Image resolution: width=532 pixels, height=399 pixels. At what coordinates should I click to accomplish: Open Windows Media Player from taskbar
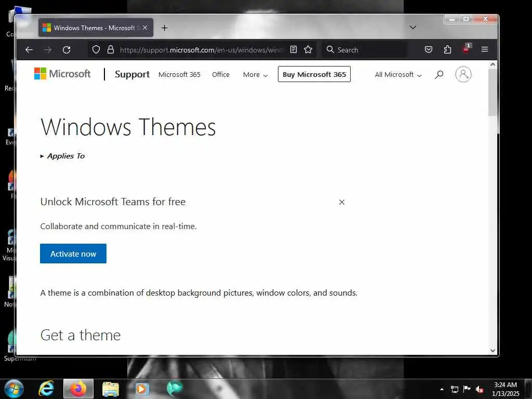tap(142, 389)
